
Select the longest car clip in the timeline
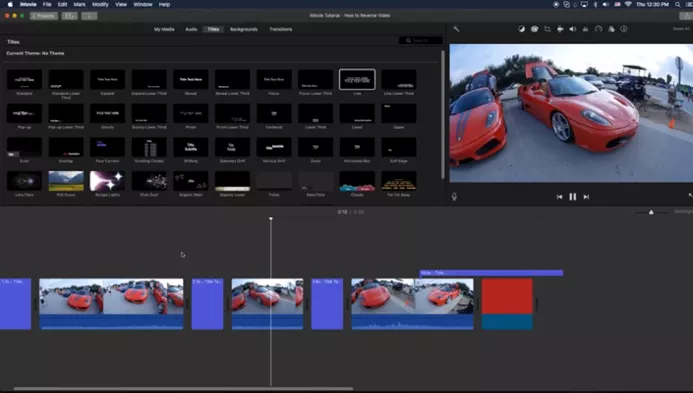[x=111, y=304]
